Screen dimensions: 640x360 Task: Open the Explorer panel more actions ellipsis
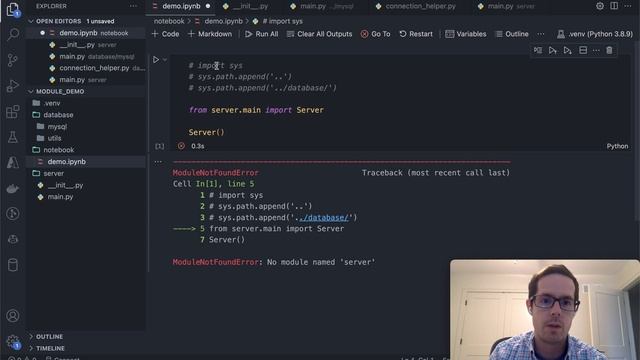[x=133, y=6]
